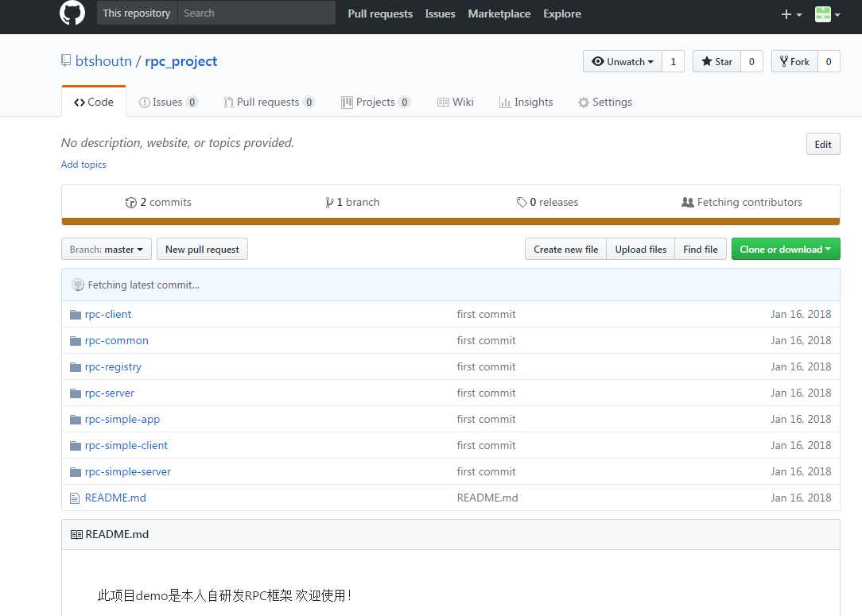Star the rpc_project repository
This screenshot has width=862, height=616.
(x=716, y=61)
